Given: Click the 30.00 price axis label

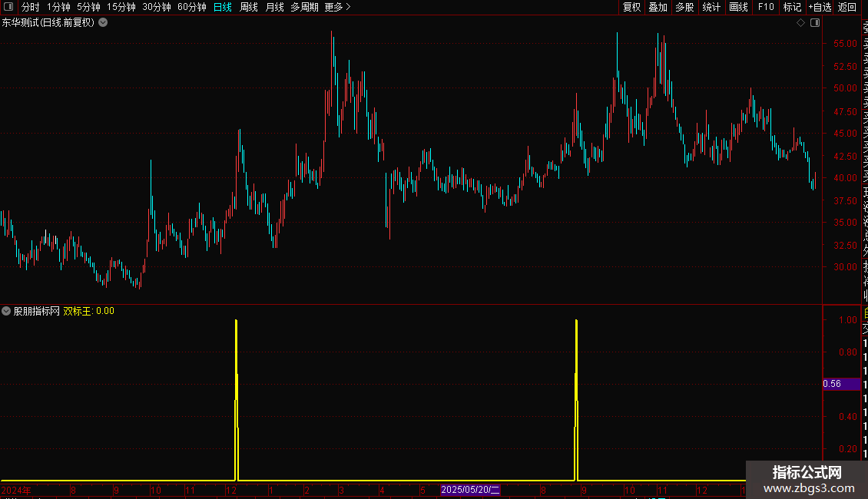Looking at the screenshot, I should (x=845, y=266).
